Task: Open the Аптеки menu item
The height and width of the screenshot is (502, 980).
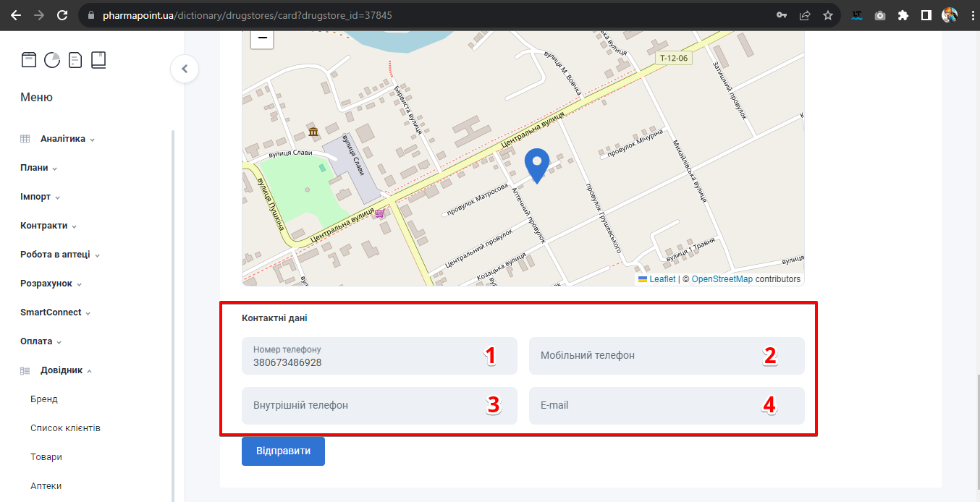Action: 46,486
